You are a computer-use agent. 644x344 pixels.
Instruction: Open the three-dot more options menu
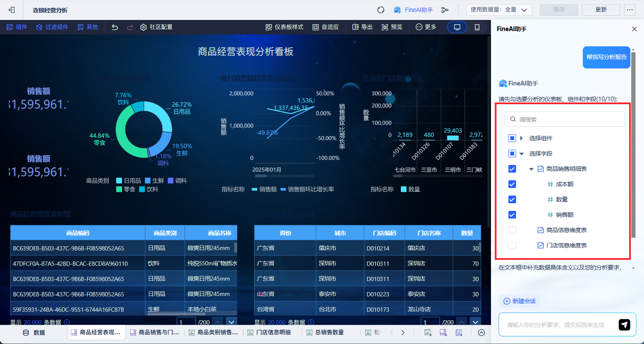point(630,10)
